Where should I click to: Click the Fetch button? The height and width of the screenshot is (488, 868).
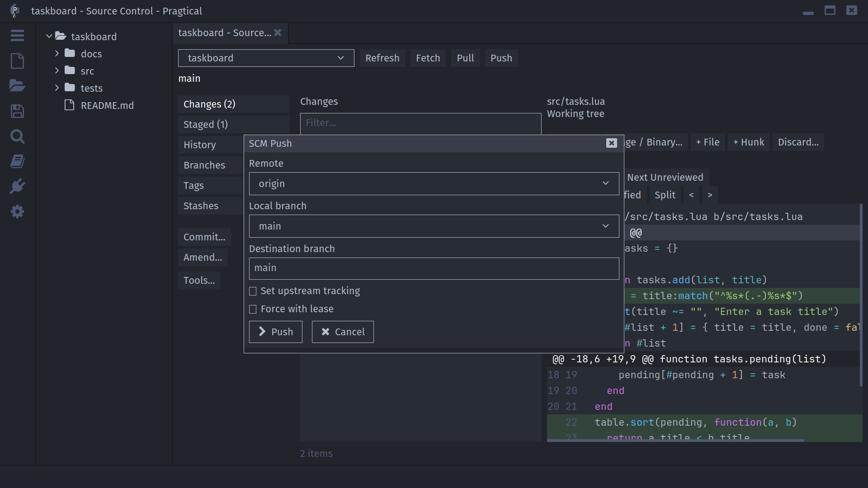click(428, 58)
